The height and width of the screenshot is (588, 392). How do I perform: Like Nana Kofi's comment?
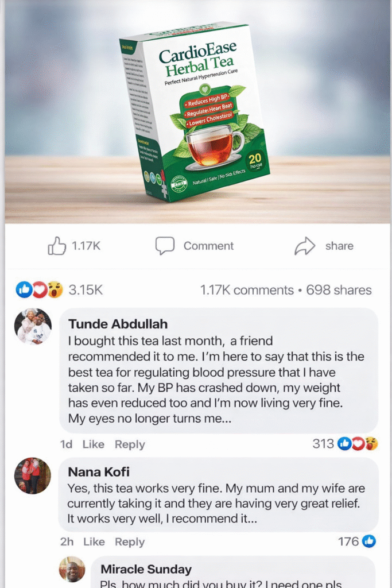point(93,542)
